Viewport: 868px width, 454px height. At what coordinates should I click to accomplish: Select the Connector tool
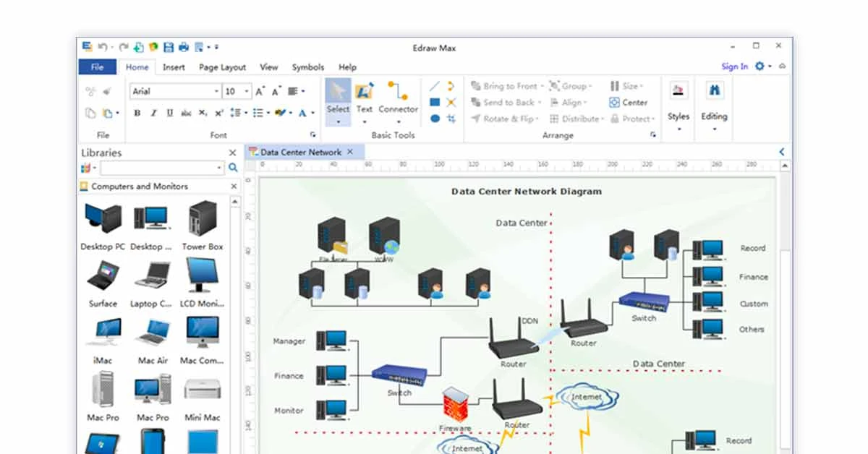[399, 93]
